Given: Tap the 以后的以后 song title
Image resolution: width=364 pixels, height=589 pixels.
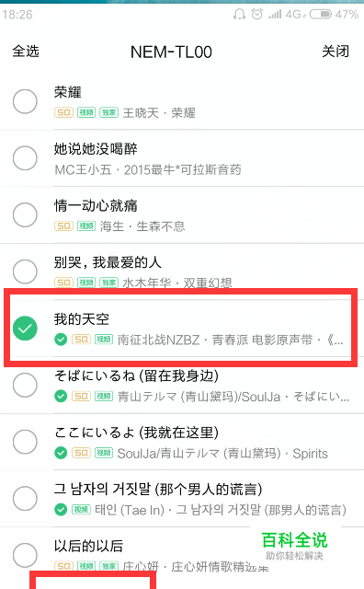Looking at the screenshot, I should (88, 546).
